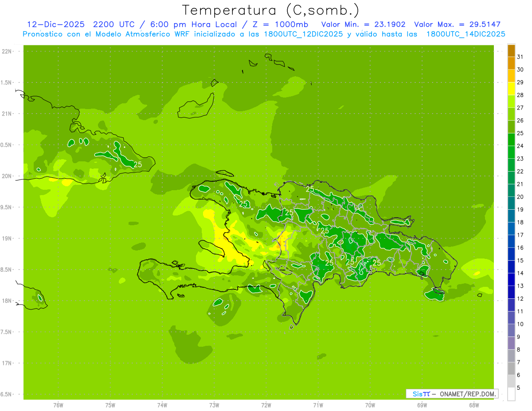This screenshot has height=411, width=532.
Task: Click the '26' colorbar scale label
Action: (520, 121)
